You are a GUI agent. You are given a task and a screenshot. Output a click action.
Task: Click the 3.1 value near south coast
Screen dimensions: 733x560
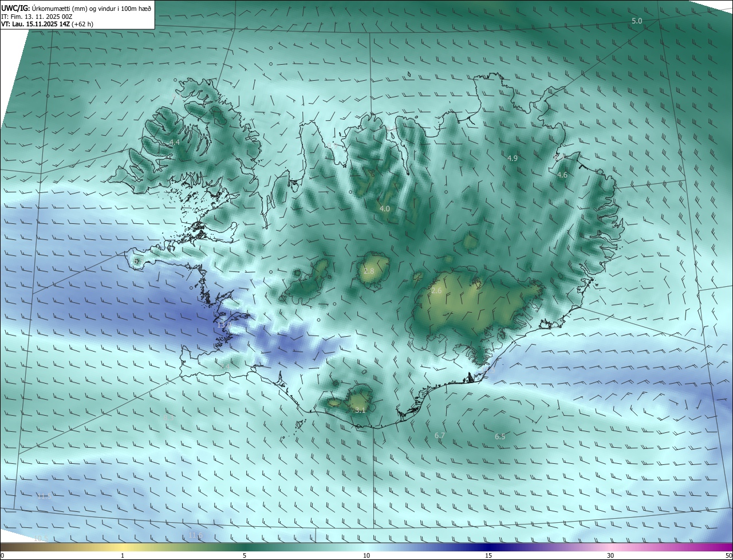tap(360, 410)
